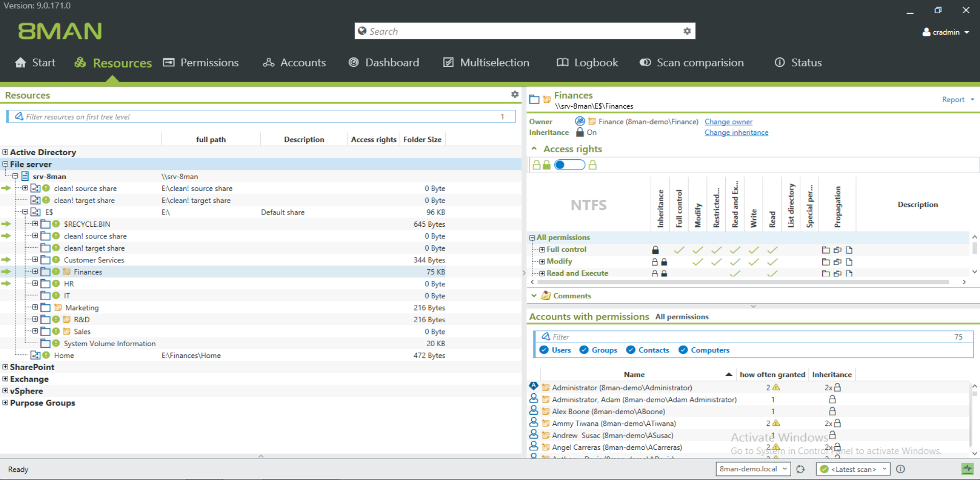980x480 pixels.
Task: Open the Scan comparision tab
Action: (692, 62)
